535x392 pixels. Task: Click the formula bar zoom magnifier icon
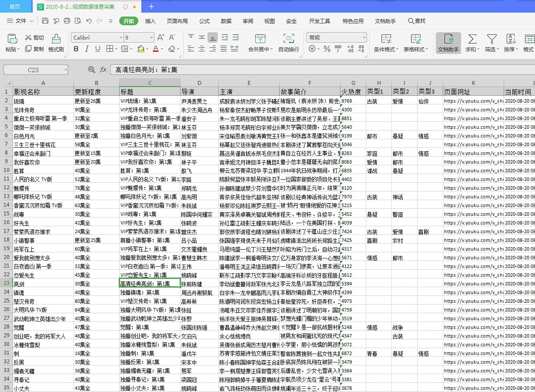(91, 70)
